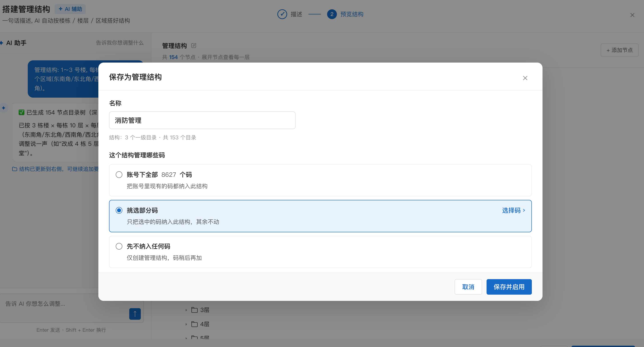644x347 pixels.
Task: Click the AI 辅助 sparkle badge
Action: [x=70, y=9]
